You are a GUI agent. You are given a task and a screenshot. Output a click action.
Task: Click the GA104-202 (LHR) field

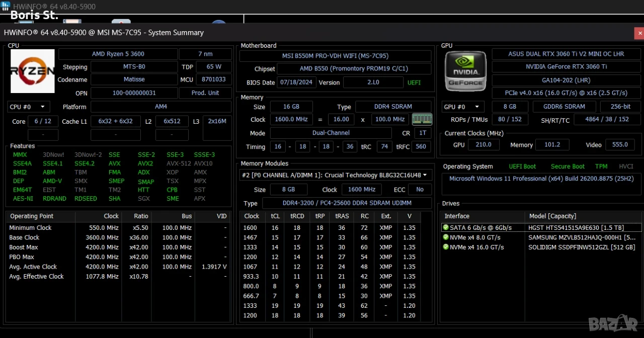tap(566, 79)
